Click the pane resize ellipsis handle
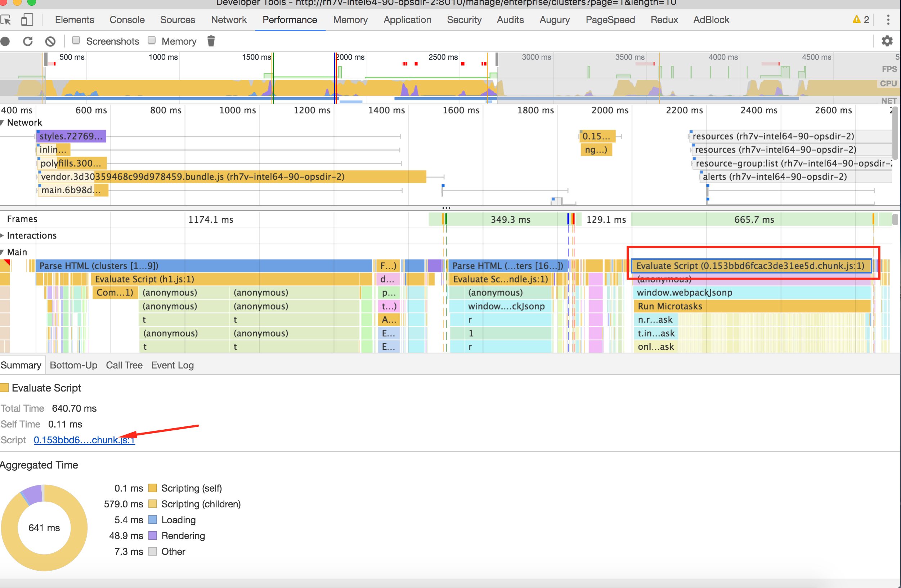 446,208
